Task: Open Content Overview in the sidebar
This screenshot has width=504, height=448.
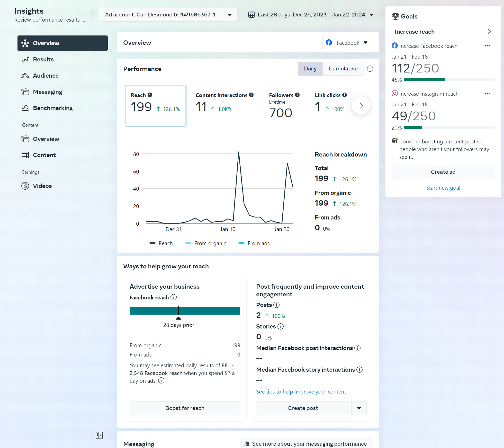Action: click(x=62, y=139)
